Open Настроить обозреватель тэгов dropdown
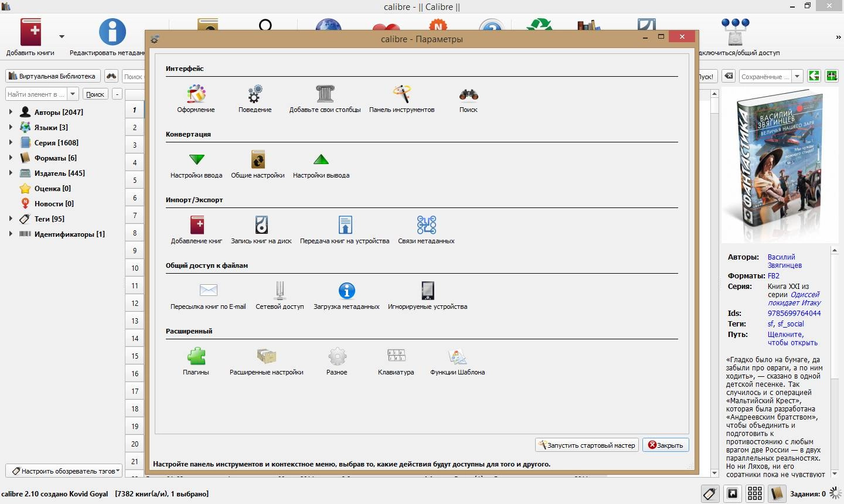 point(64,471)
